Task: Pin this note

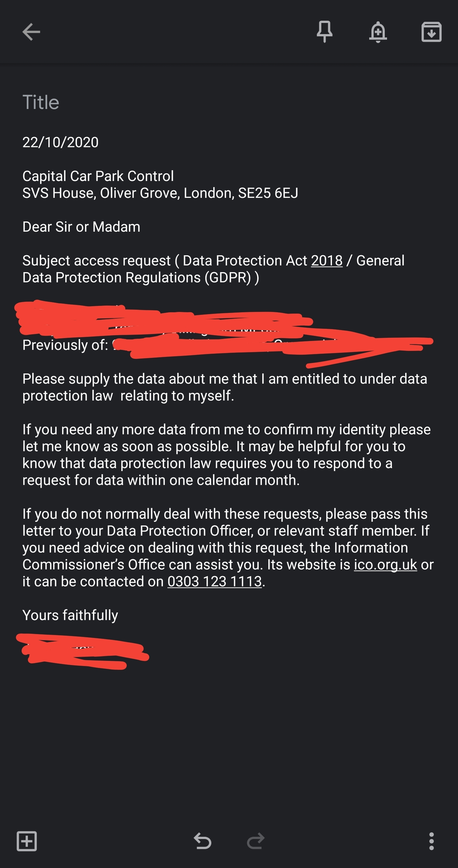Action: click(324, 32)
